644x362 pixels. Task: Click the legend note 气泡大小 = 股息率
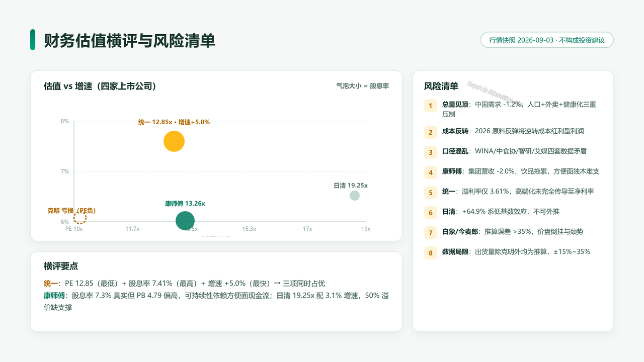pos(362,86)
